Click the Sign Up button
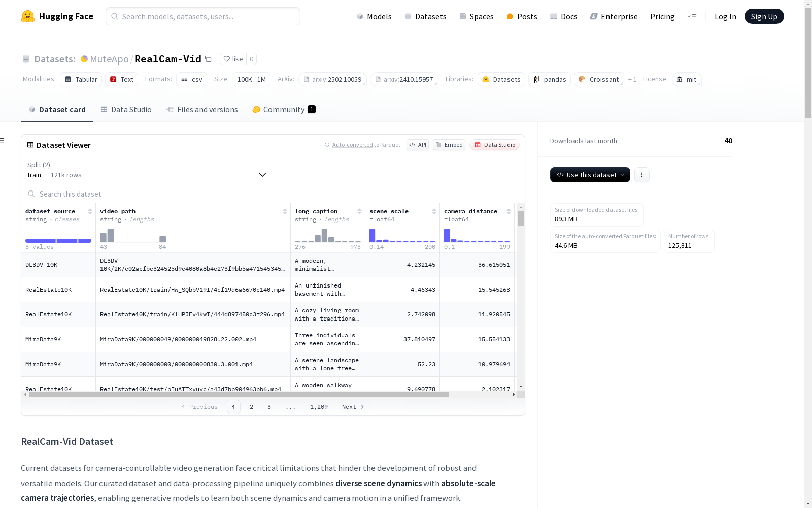This screenshot has width=812, height=508. click(x=764, y=16)
